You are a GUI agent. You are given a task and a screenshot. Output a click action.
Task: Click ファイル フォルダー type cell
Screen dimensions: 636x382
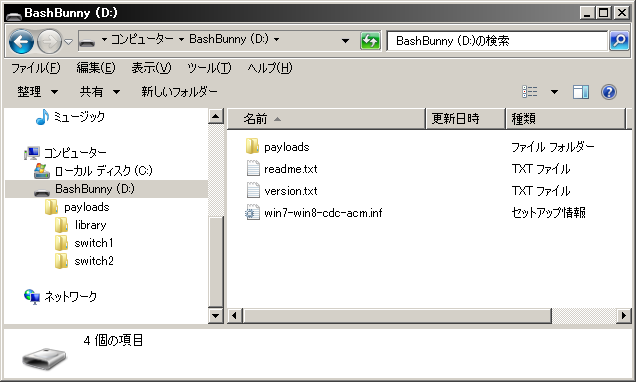(552, 147)
